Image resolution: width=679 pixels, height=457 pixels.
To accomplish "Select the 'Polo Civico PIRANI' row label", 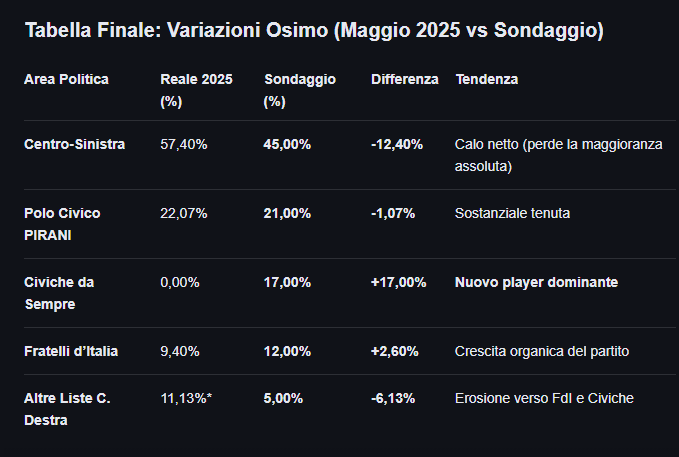I will [62, 224].
